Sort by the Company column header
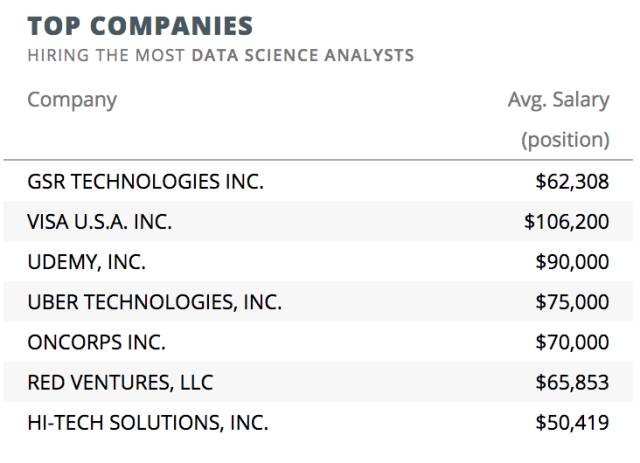This screenshot has width=640, height=463. point(72,100)
